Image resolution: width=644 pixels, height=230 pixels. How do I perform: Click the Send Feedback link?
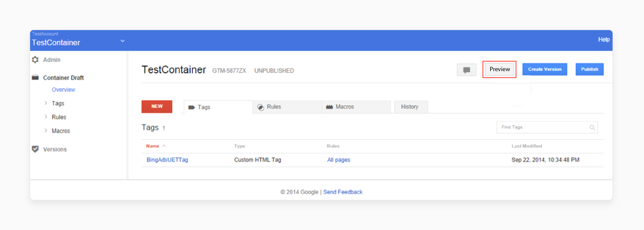coord(343,192)
